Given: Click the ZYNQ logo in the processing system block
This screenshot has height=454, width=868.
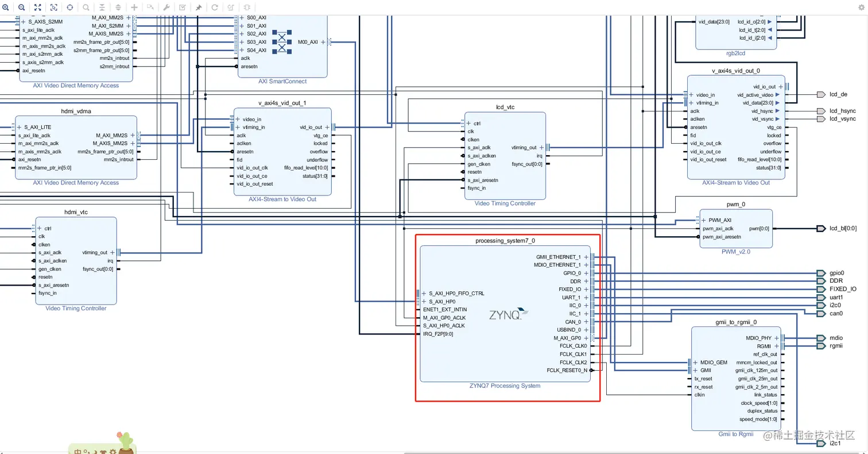Looking at the screenshot, I should (x=508, y=314).
